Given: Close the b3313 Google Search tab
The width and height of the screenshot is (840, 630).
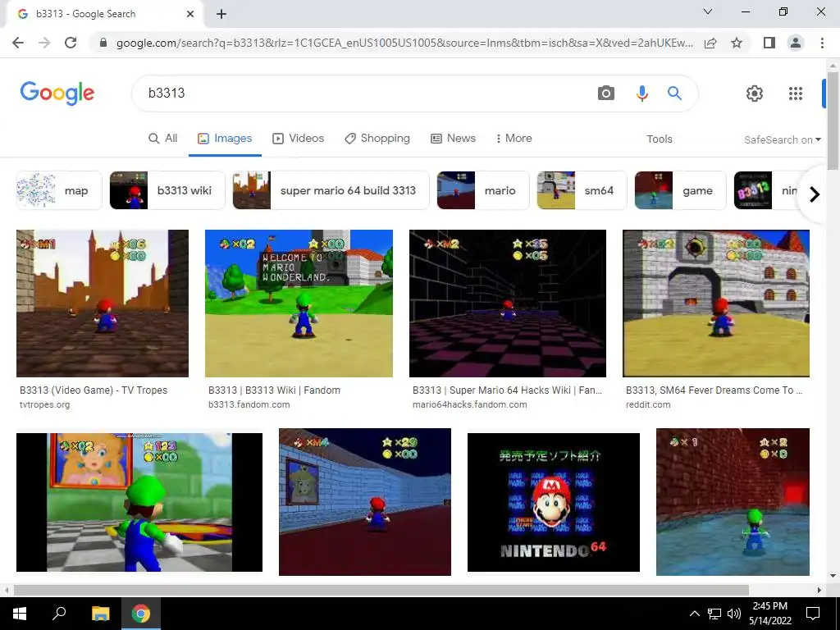Looking at the screenshot, I should (x=190, y=14).
